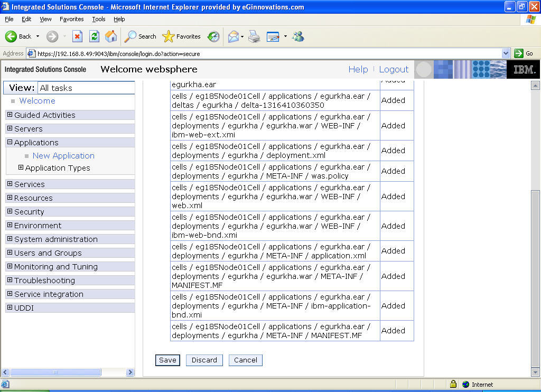Open the Edit menu
The width and height of the screenshot is (541, 392).
[26, 20]
